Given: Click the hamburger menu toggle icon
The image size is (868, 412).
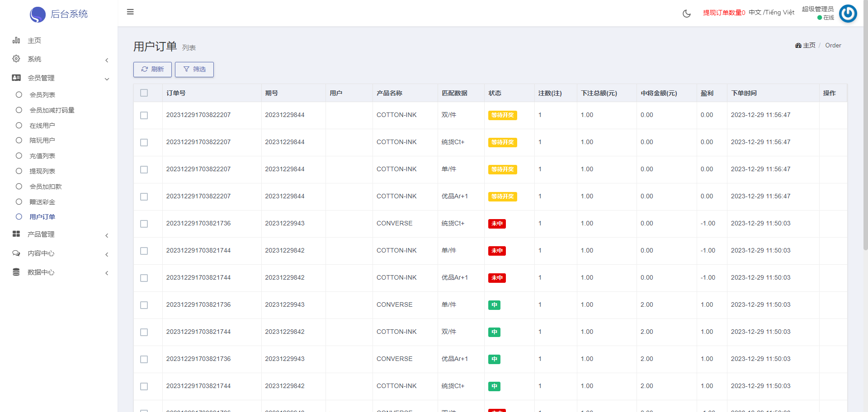Looking at the screenshot, I should tap(130, 12).
